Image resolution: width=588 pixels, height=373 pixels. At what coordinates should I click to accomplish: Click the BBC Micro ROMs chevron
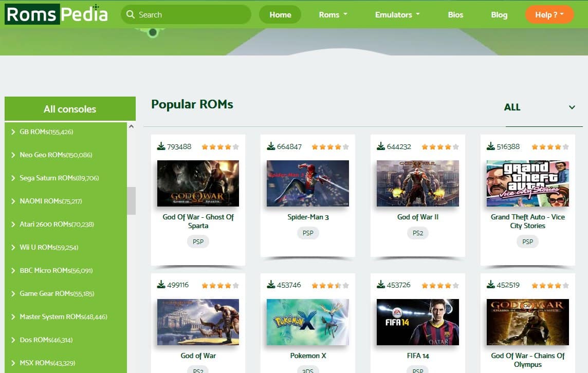[13, 271]
